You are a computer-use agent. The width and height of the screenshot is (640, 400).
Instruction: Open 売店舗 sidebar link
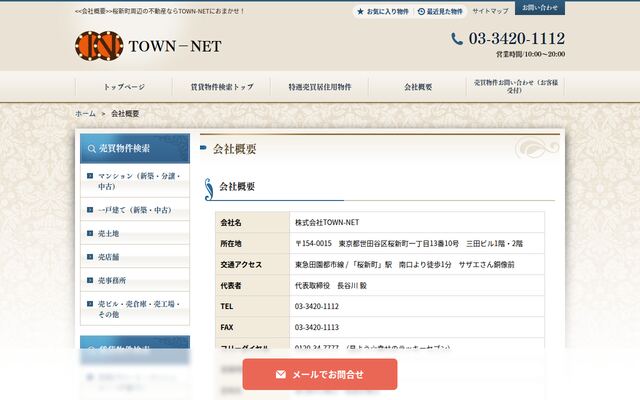135,257
